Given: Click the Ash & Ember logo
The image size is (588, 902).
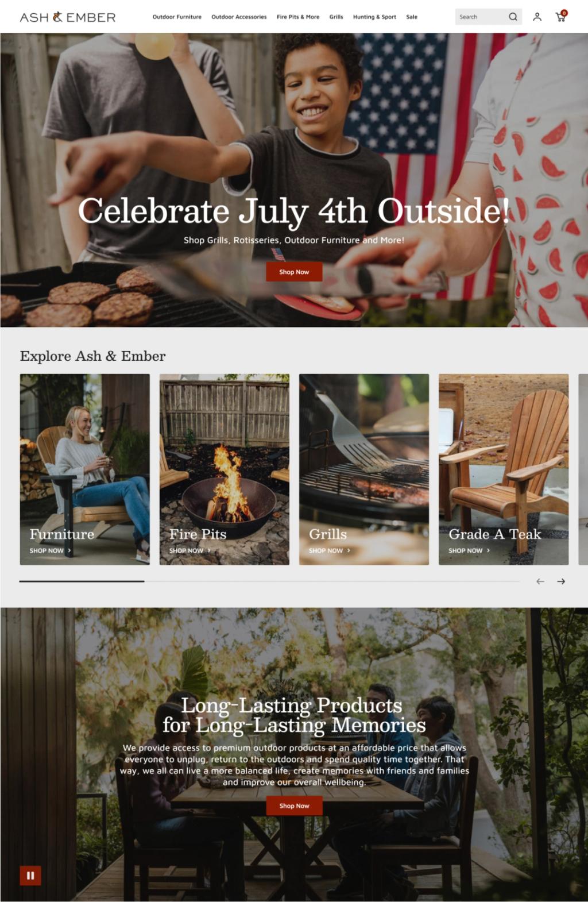Looking at the screenshot, I should 68,17.
